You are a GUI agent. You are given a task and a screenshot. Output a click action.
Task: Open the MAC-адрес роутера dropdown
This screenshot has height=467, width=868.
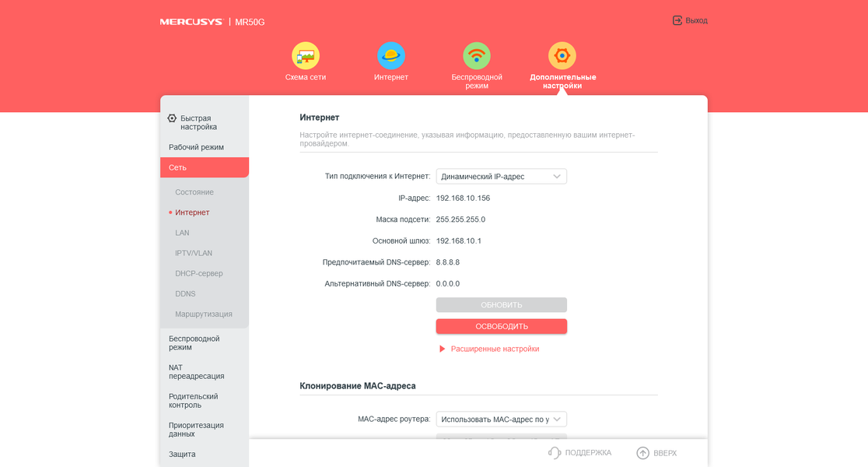click(501, 420)
